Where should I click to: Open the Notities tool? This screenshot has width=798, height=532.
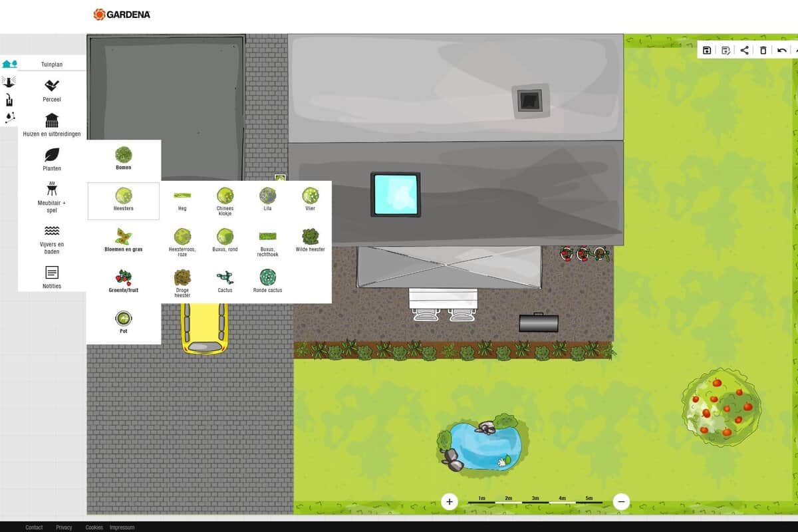(x=52, y=276)
